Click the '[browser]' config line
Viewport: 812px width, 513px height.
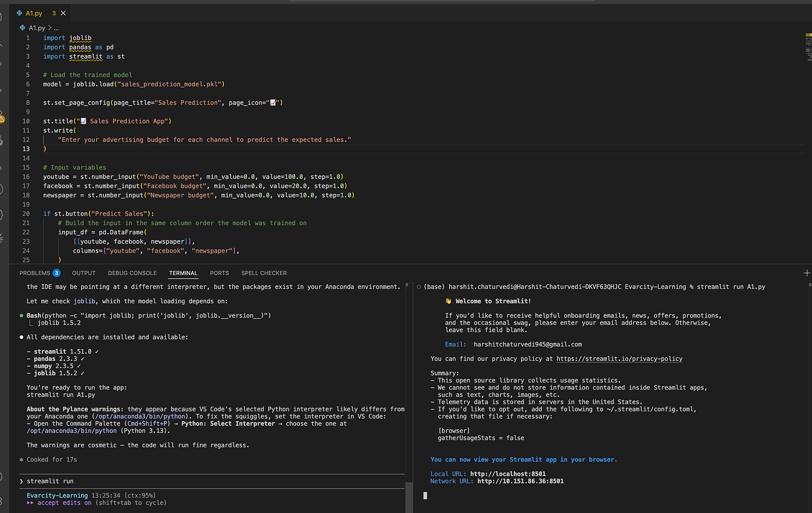pos(454,431)
